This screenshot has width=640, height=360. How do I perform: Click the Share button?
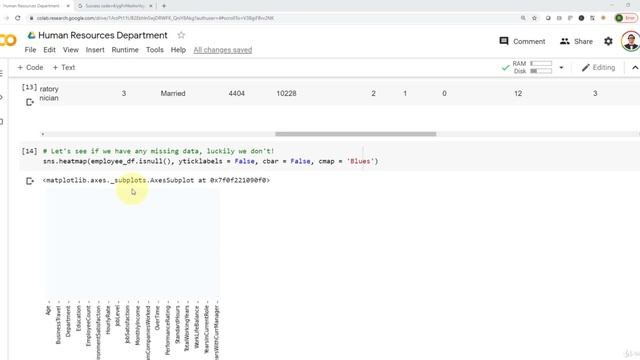point(576,41)
